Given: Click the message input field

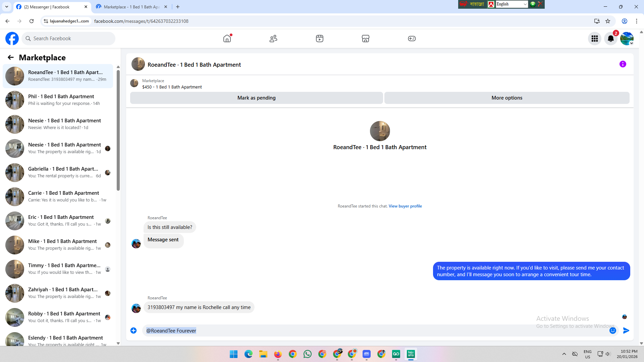Looking at the screenshot, I should (376, 330).
